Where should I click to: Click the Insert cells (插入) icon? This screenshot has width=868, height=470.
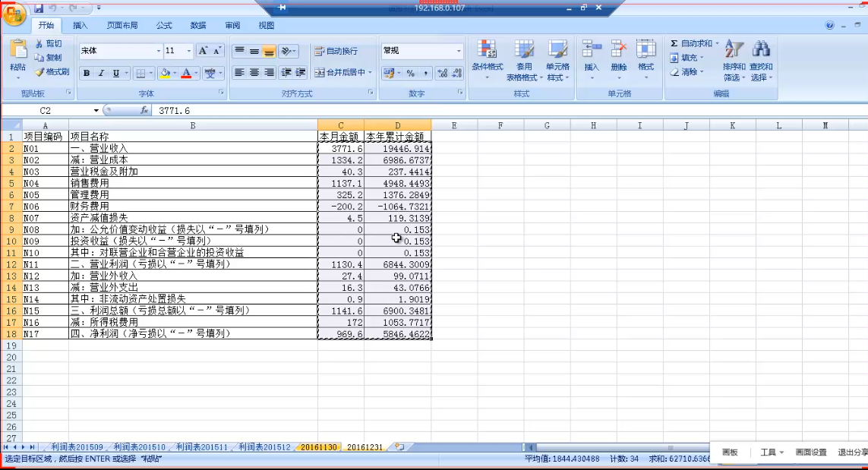(592, 52)
